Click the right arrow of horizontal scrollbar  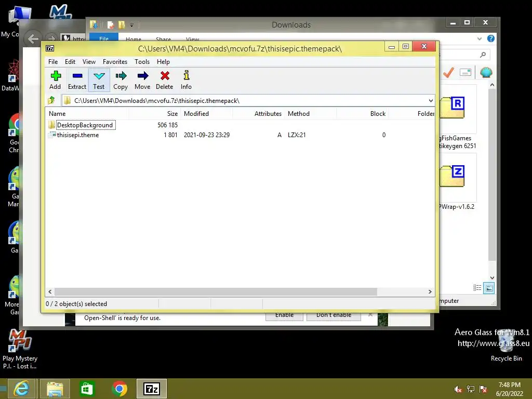[x=430, y=292]
